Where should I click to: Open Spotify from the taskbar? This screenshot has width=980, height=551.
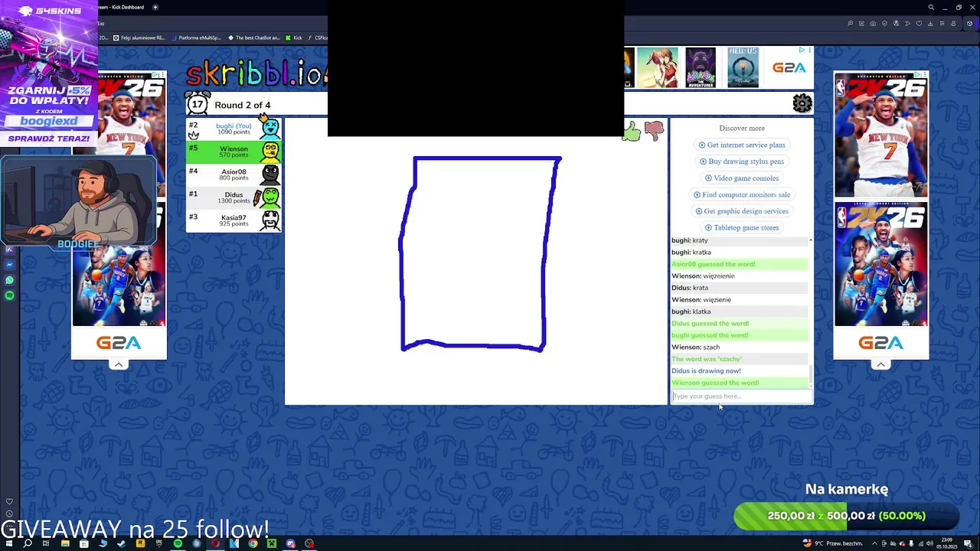click(x=178, y=543)
